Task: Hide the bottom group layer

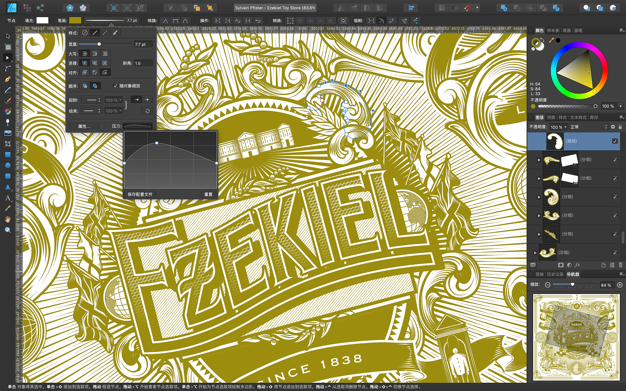Action: click(x=615, y=252)
